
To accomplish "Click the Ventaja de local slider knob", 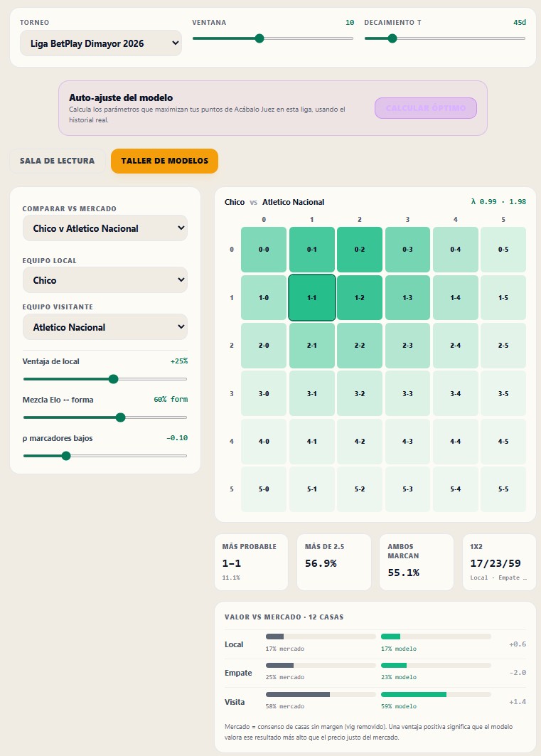I will point(113,379).
